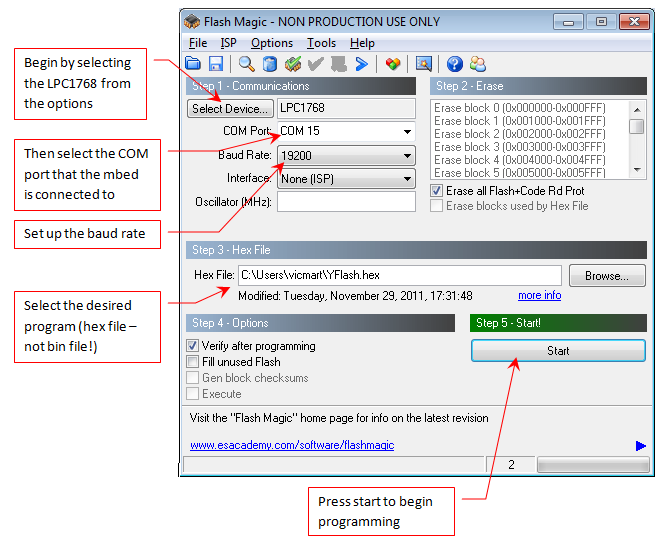668x546 pixels.
Task: Click the Hex File path input field
Action: pyautogui.click(x=399, y=275)
